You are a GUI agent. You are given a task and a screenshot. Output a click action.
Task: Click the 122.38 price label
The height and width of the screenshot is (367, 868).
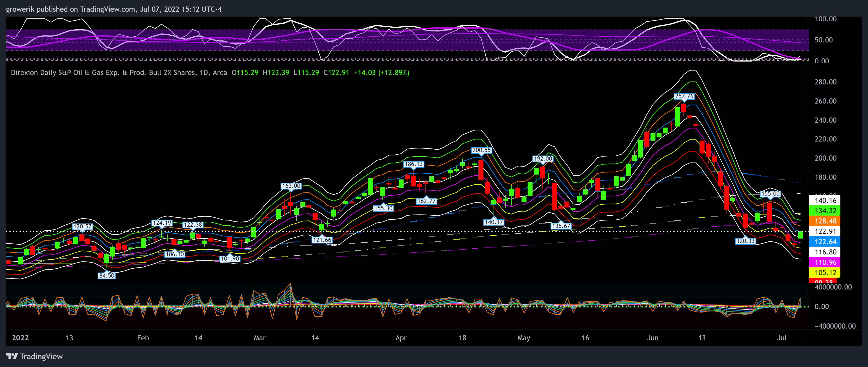pos(193,225)
